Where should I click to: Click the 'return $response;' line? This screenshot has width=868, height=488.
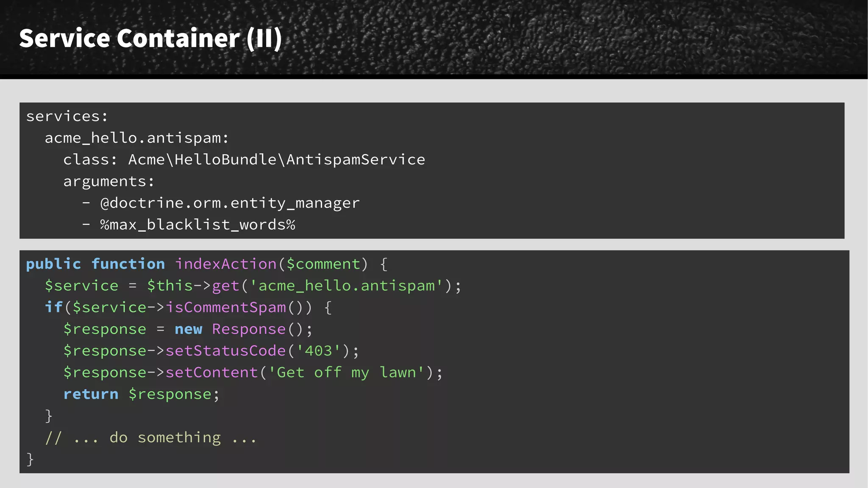(x=142, y=394)
